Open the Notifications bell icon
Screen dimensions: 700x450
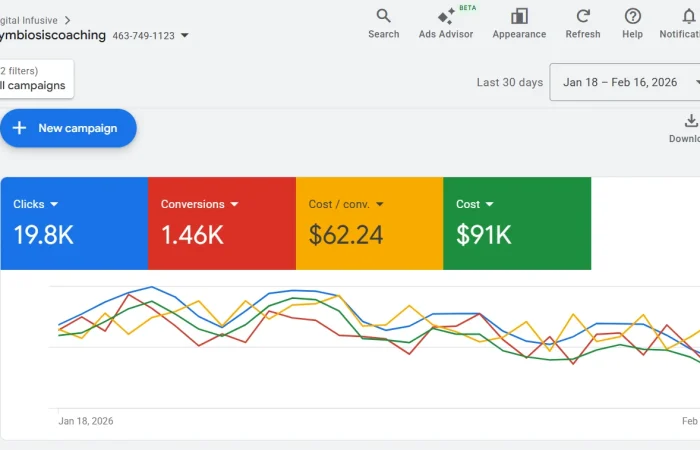(688, 16)
